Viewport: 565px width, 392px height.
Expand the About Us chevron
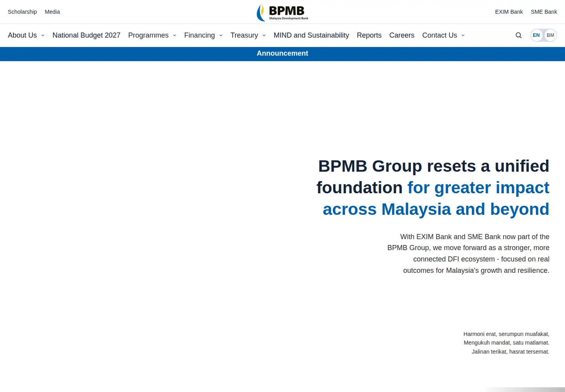click(43, 35)
